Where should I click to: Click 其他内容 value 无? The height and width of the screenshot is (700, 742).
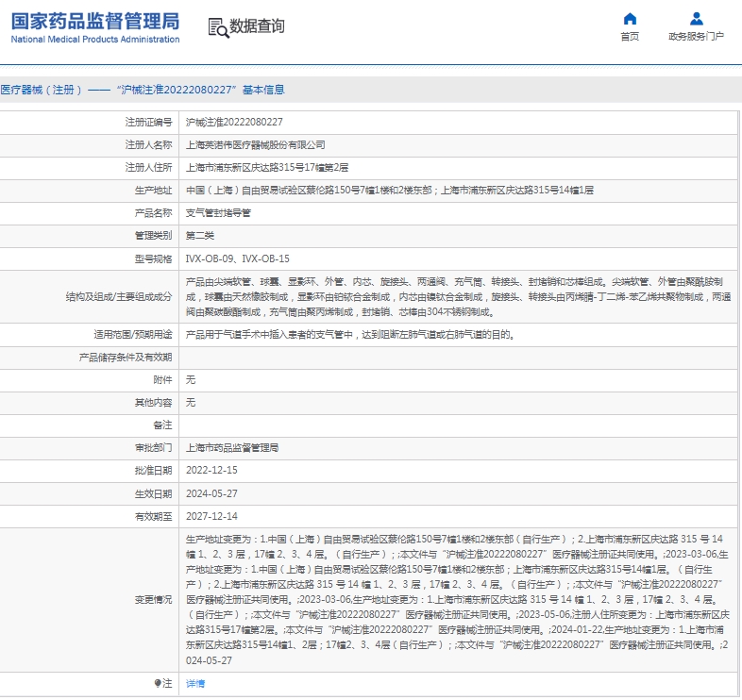pyautogui.click(x=191, y=403)
